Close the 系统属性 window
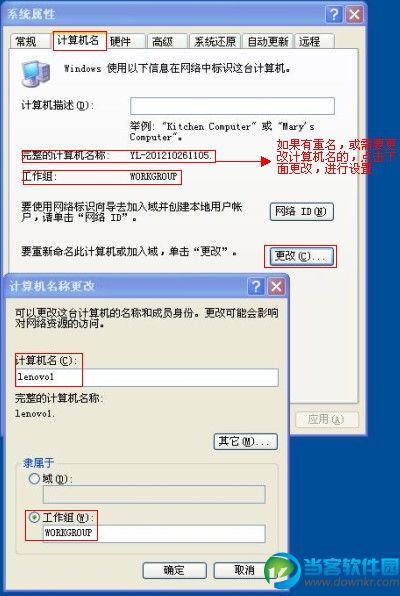400x596 pixels. click(x=354, y=15)
